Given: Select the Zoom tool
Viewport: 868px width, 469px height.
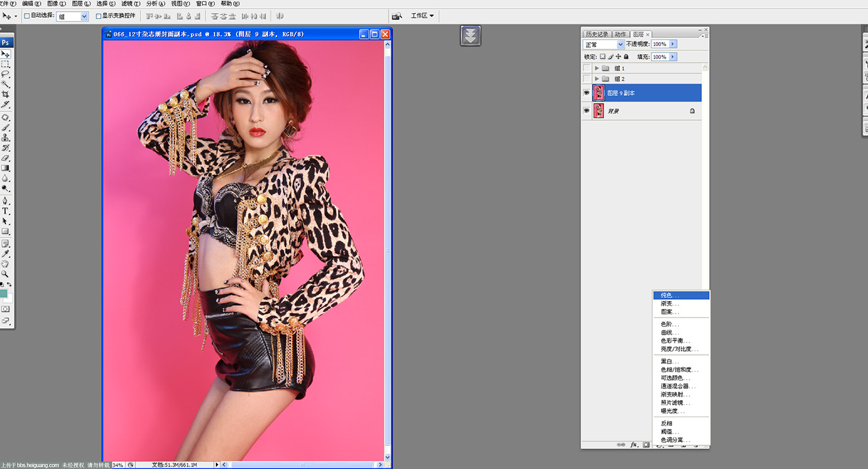Looking at the screenshot, I should (5, 274).
